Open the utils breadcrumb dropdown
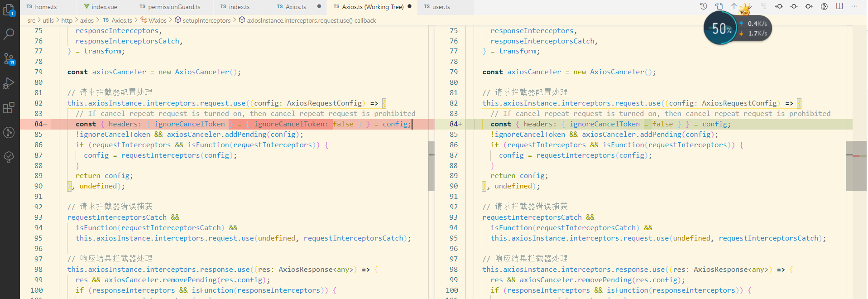This screenshot has height=299, width=868. [48, 20]
